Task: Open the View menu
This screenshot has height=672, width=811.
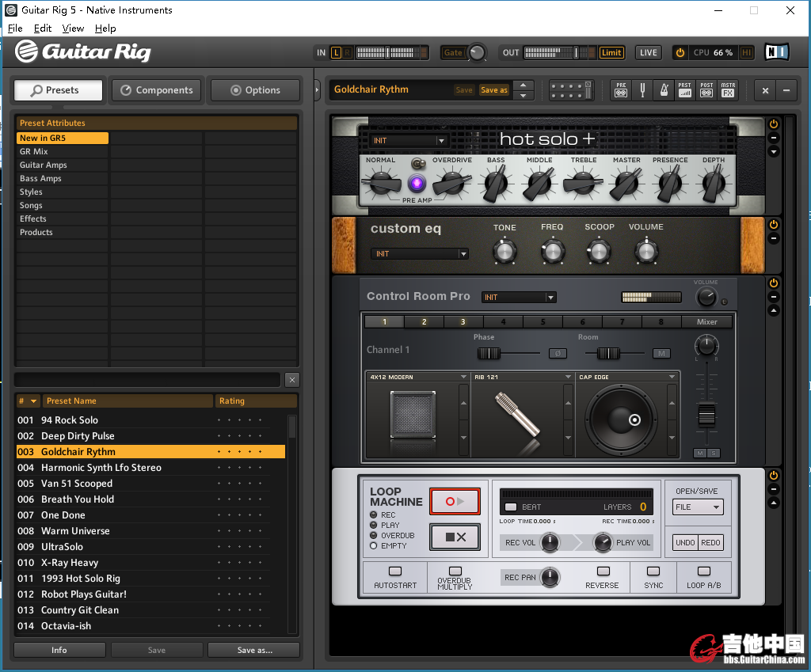Action: [x=73, y=28]
